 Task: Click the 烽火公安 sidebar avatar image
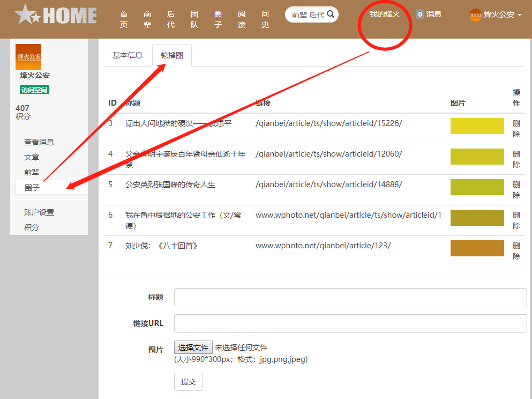point(28,56)
